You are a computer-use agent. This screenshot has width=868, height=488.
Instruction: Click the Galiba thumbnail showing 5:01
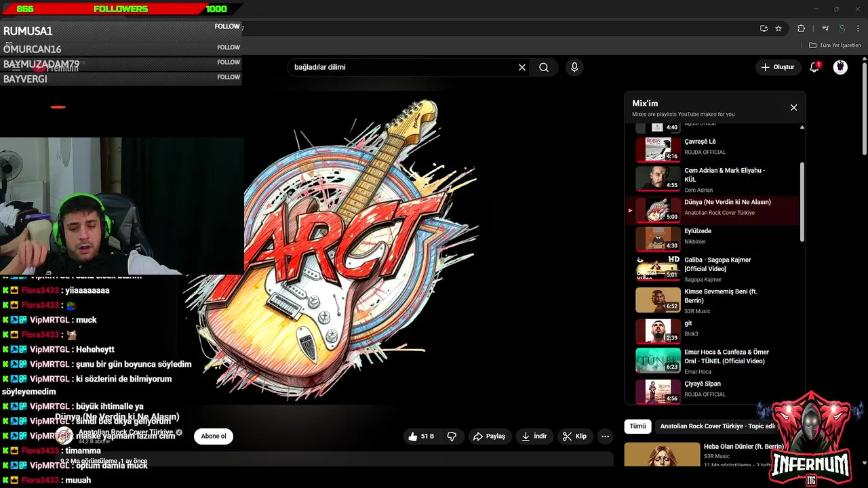(658, 268)
